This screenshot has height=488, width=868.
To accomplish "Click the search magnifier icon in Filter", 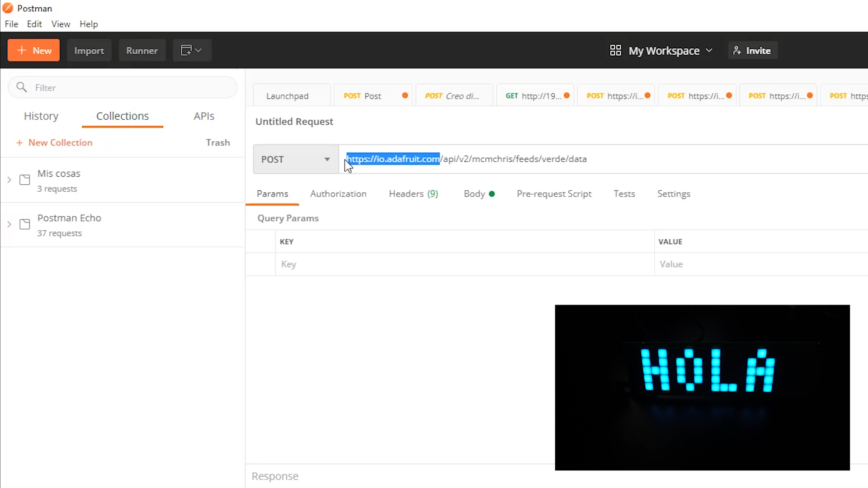I will click(x=22, y=87).
